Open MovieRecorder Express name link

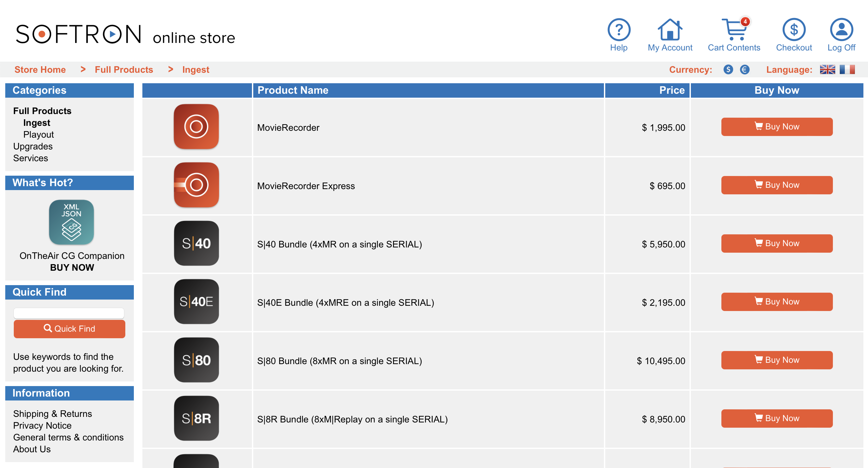click(x=306, y=186)
